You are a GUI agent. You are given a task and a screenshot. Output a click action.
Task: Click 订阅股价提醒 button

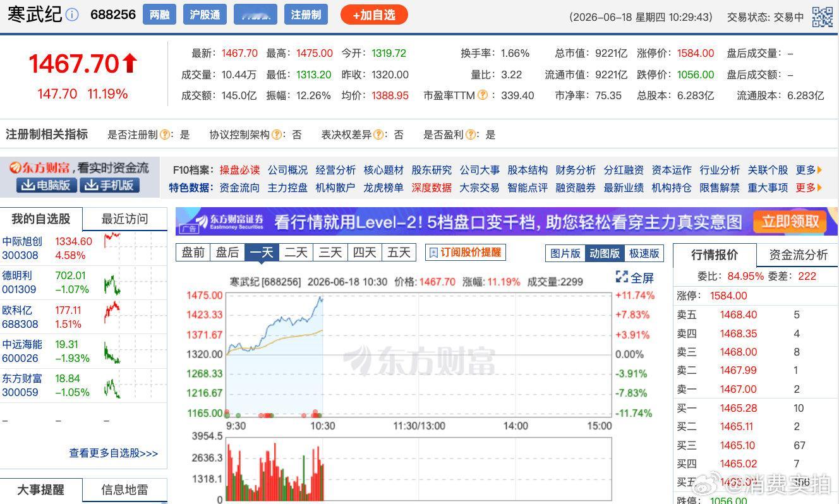coord(466,253)
